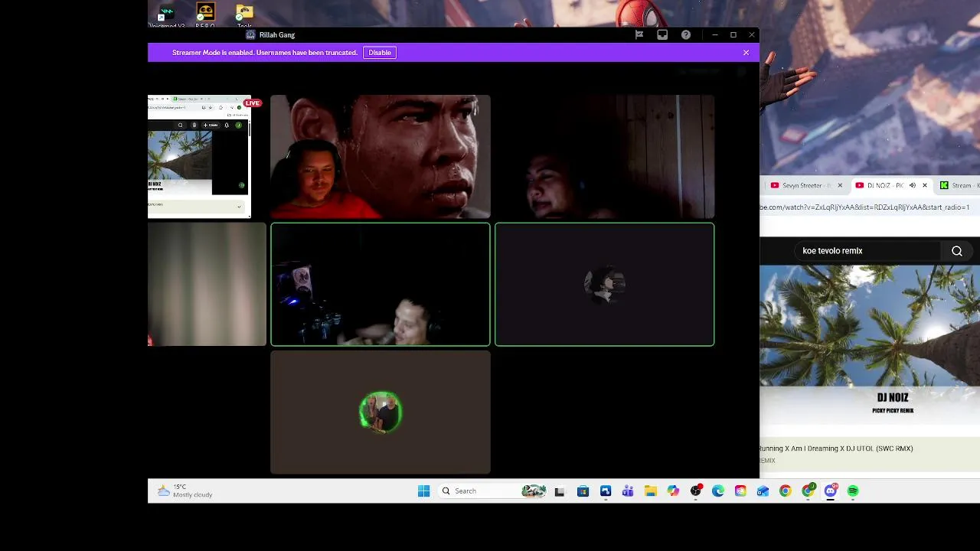Image resolution: width=980 pixels, height=551 pixels.
Task: Open the Windows Start menu
Action: pos(423,491)
